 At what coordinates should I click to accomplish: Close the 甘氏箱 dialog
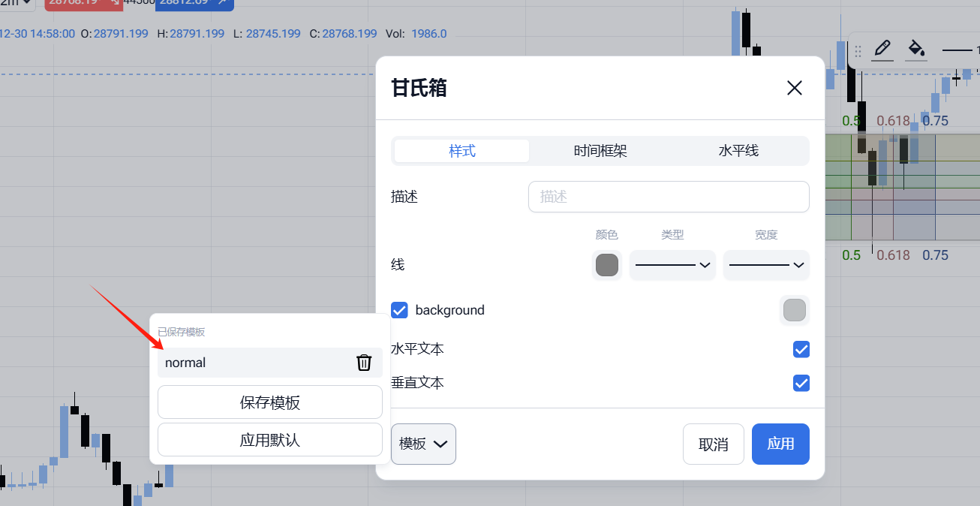pos(794,88)
